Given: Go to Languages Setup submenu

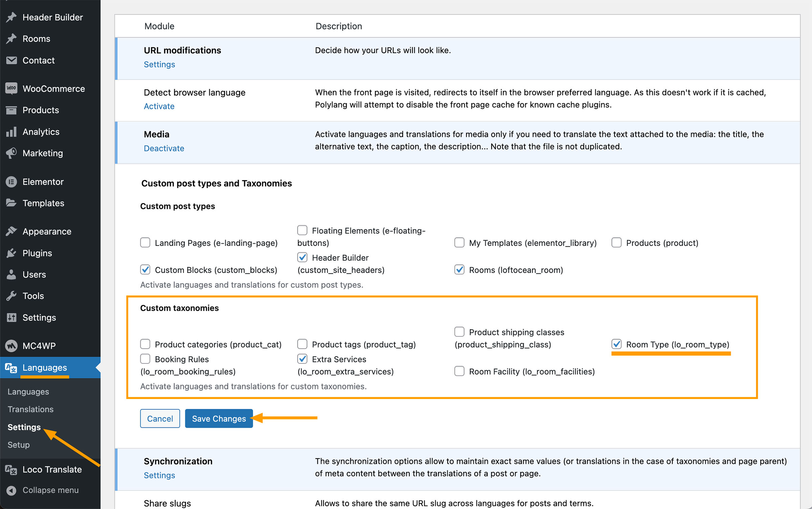Looking at the screenshot, I should click(x=19, y=445).
